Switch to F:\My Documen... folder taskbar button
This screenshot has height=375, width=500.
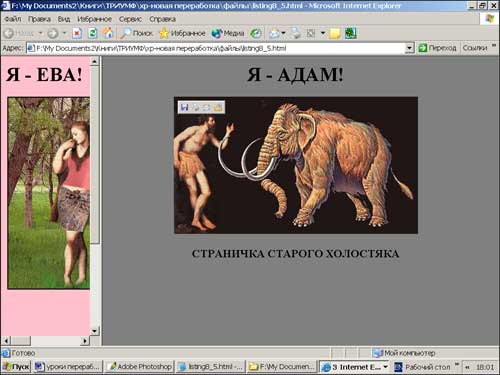[282, 367]
